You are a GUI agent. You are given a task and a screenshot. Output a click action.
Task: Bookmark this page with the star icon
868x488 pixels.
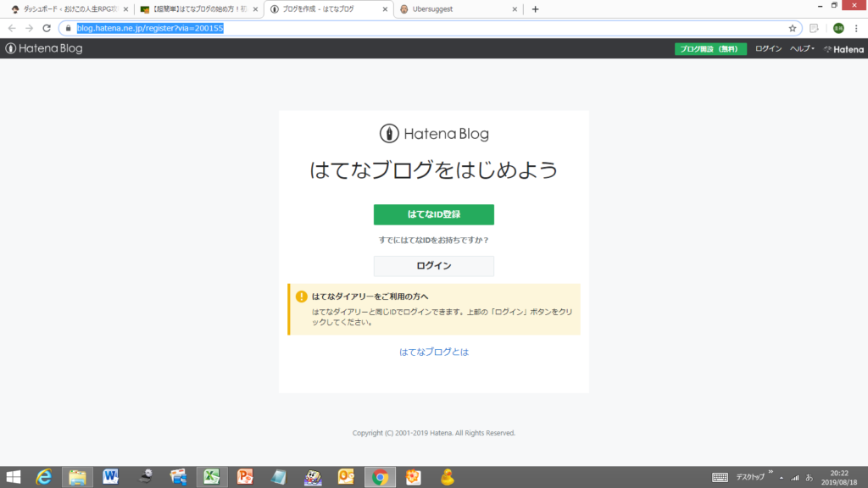(x=793, y=28)
